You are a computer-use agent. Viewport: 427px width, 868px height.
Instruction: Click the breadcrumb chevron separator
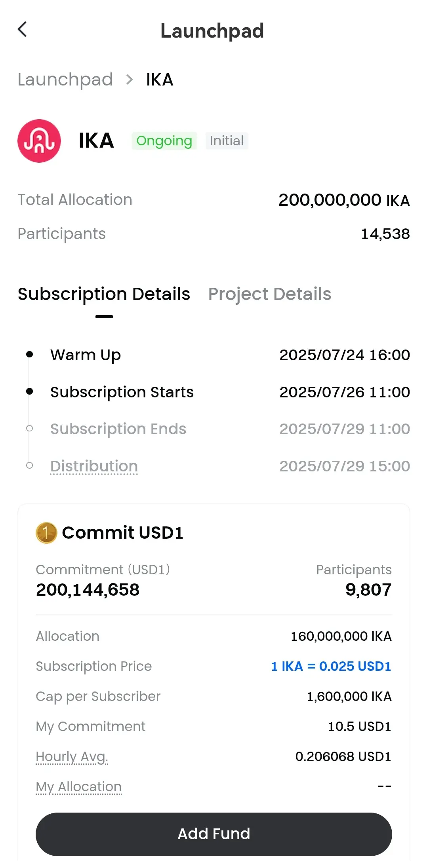point(129,80)
